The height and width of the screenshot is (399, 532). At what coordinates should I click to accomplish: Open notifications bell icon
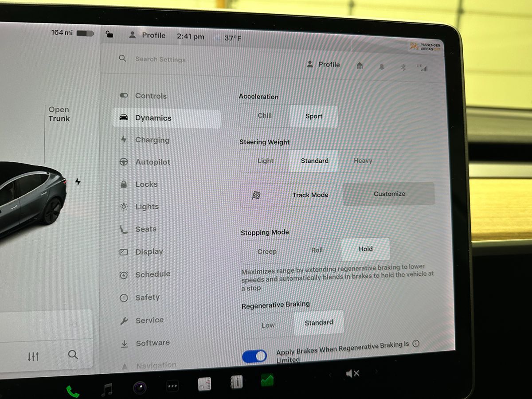[382, 66]
